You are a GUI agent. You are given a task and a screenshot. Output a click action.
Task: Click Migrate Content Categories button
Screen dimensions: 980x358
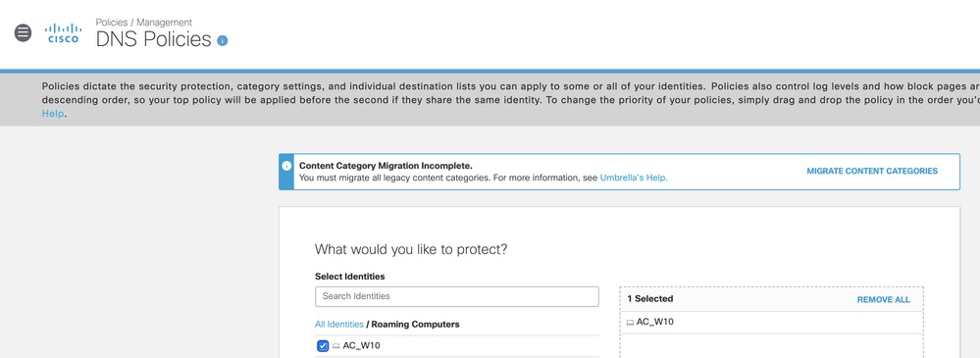[872, 172]
